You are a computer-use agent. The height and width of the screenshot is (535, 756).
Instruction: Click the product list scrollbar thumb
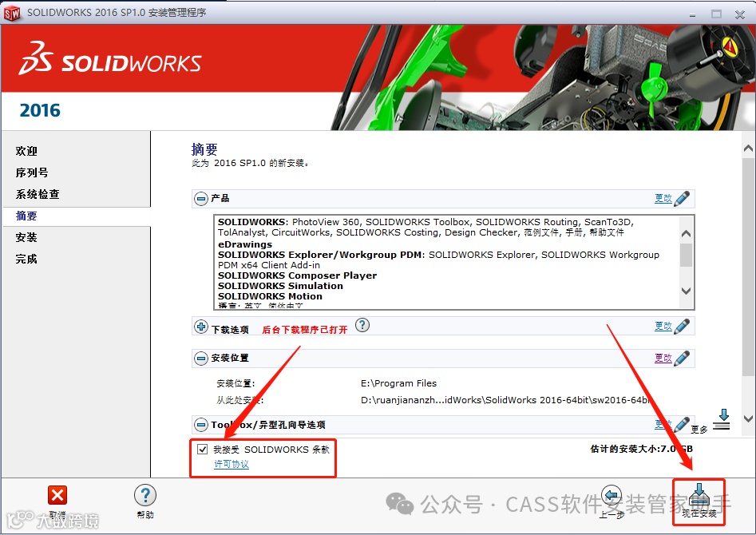(x=686, y=256)
